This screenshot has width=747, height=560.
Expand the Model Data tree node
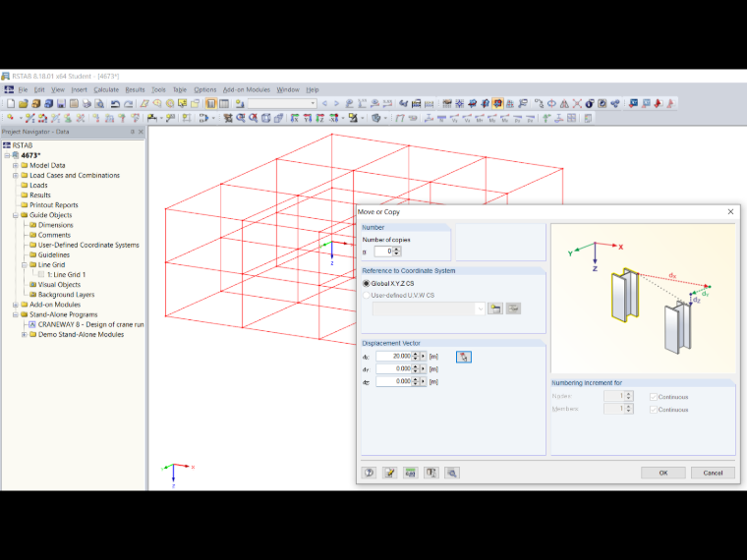point(16,166)
